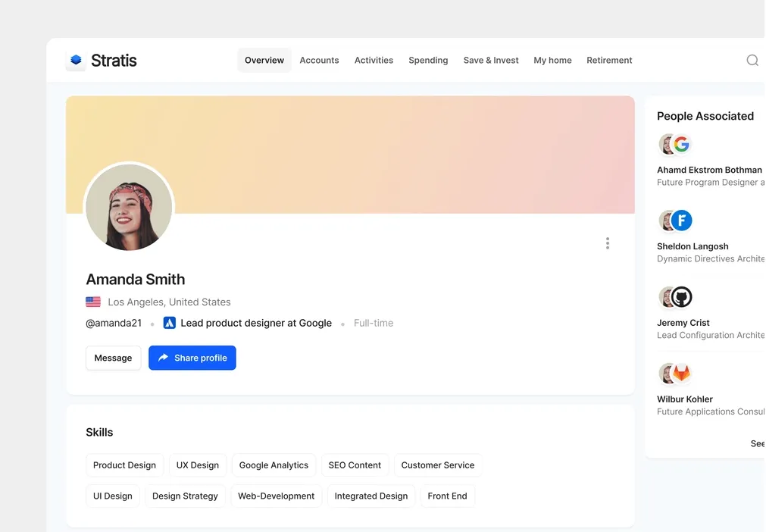Screen dimensions: 766x532
Task: Click the blue F logo by Sheldon Langosh
Action: [x=681, y=221]
